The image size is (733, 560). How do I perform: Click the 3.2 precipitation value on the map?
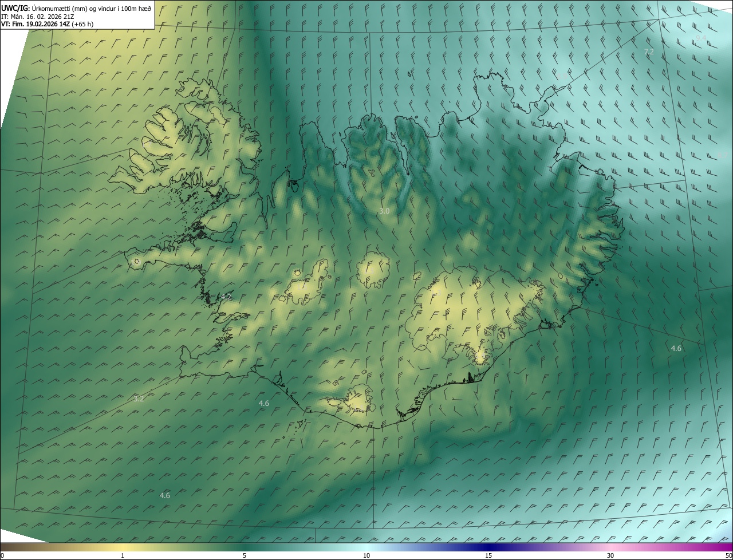139,399
